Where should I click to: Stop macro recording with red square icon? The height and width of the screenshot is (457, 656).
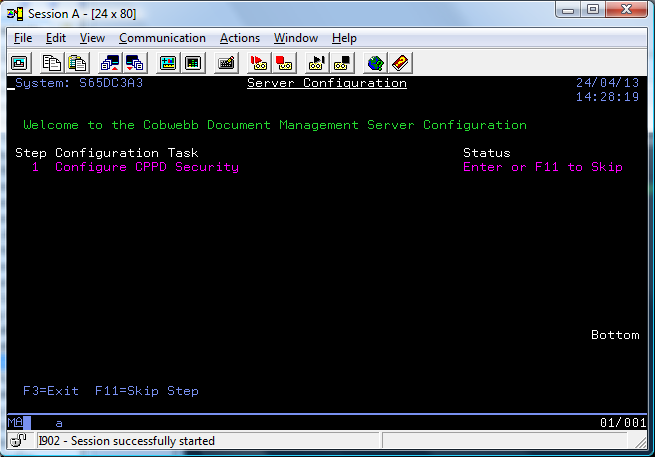click(x=284, y=63)
